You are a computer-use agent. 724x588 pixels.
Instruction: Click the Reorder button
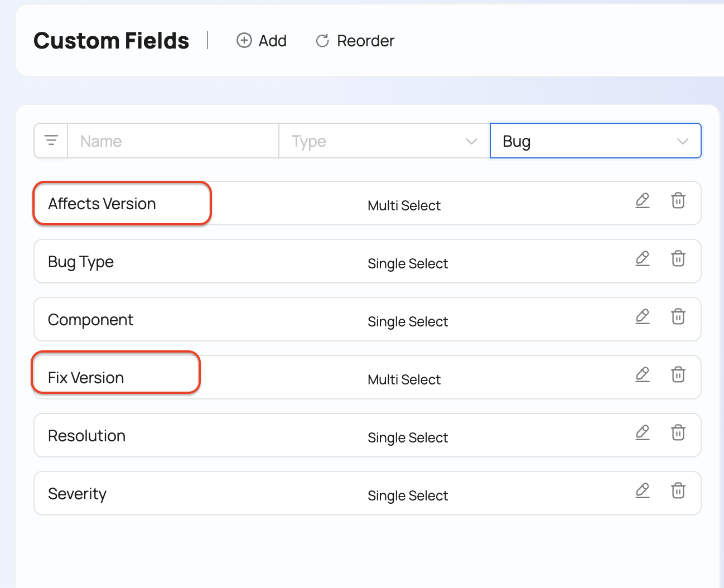(x=355, y=41)
